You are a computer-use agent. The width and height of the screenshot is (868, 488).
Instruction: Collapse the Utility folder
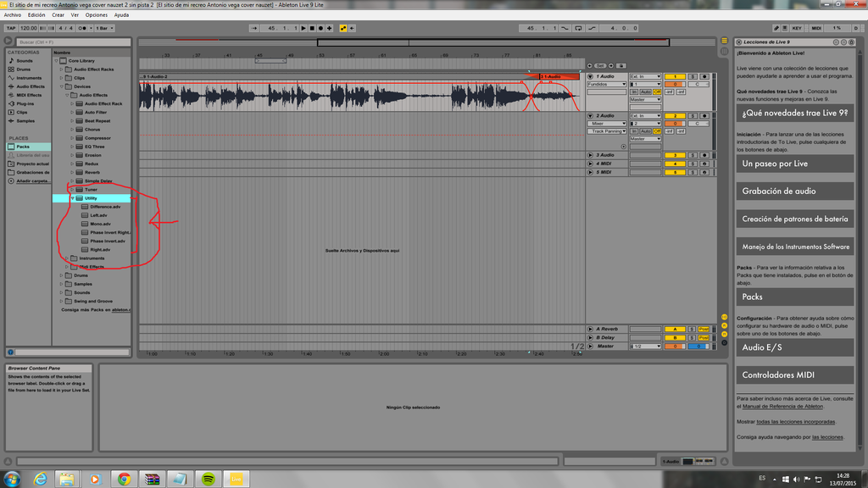pos(72,198)
